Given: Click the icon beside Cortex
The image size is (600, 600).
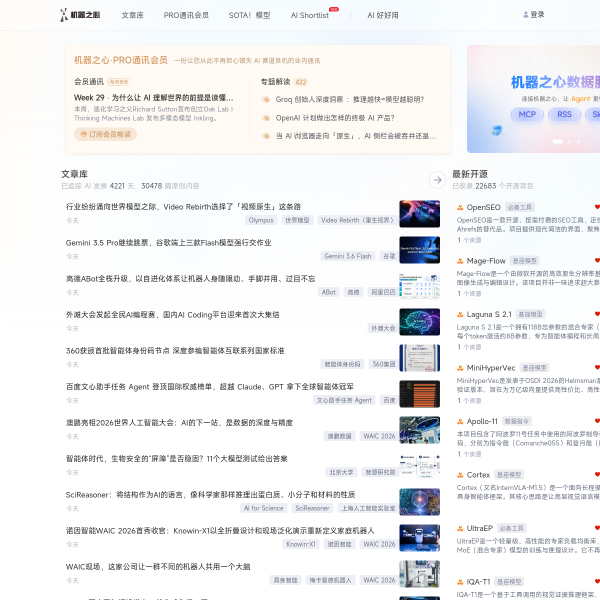Looking at the screenshot, I should point(460,475).
